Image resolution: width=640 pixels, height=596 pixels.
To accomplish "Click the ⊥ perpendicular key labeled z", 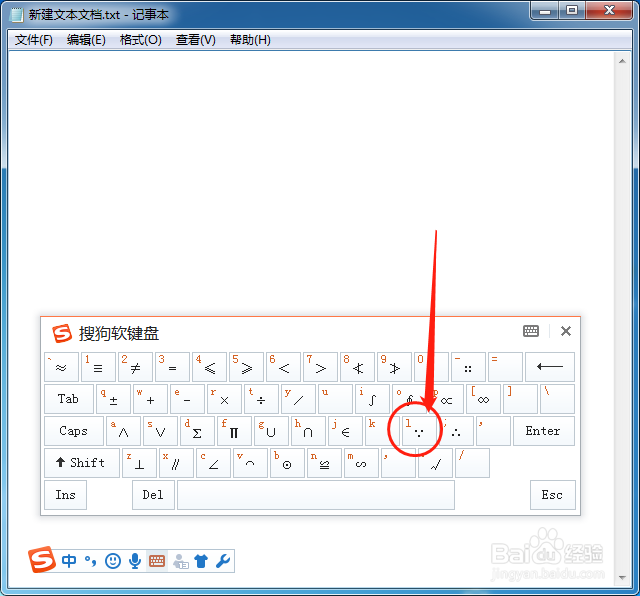I will 140,463.
